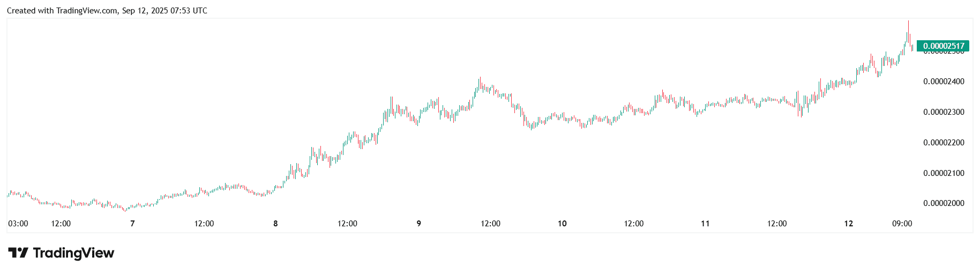
Task: Click the 0.00002000 price axis label
Action: (x=944, y=203)
